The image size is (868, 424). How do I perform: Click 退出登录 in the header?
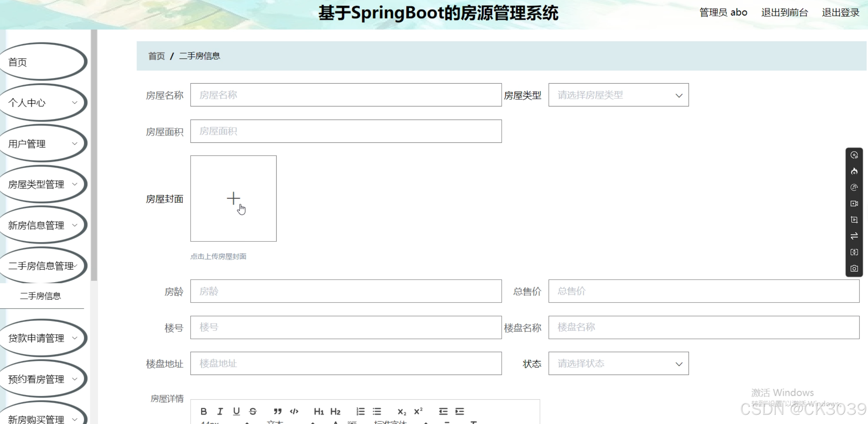(x=840, y=13)
